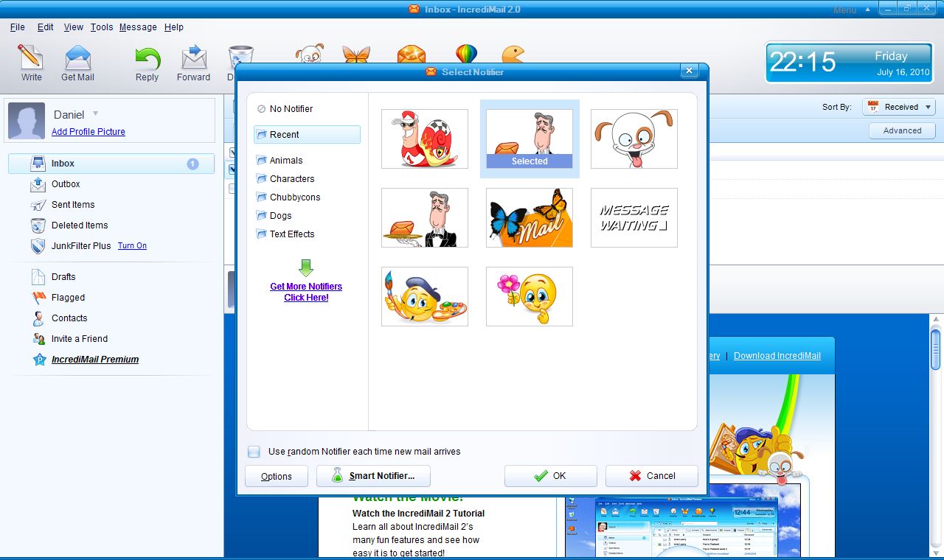Open the Menu dropdown in title bar
Image resolution: width=944 pixels, height=560 pixels.
(x=852, y=10)
